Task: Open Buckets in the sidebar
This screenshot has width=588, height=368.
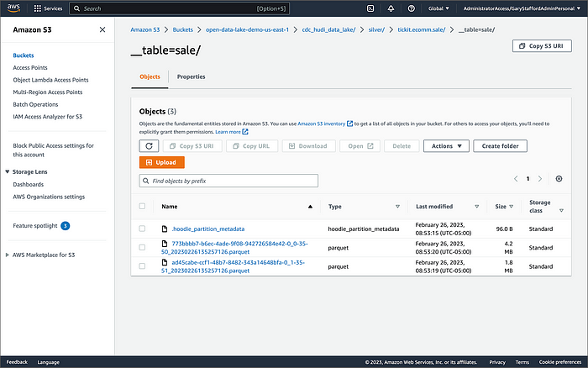Action: click(24, 55)
